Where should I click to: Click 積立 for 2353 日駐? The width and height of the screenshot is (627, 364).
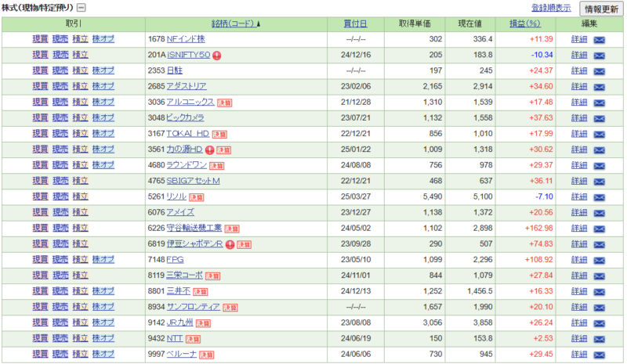80,70
